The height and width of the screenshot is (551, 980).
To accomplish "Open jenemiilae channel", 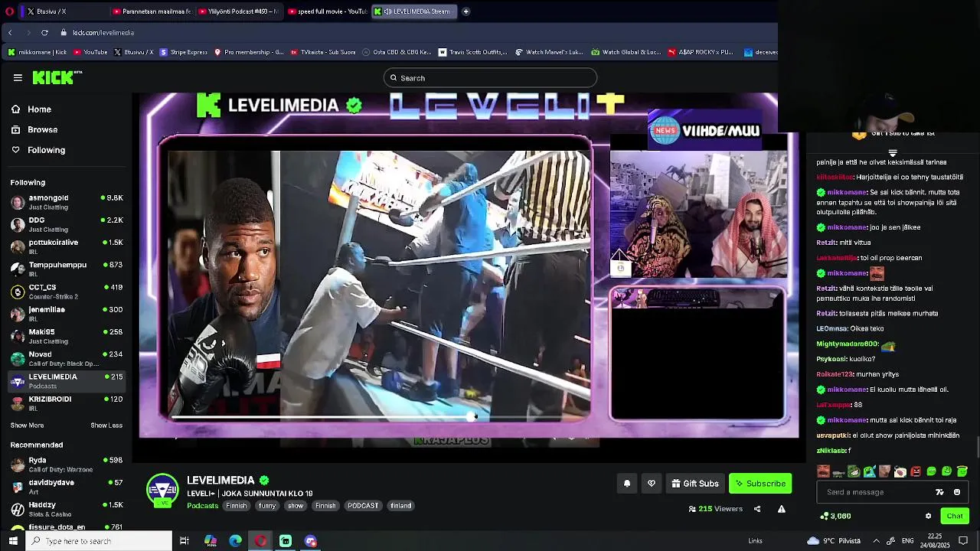I will 66,314.
